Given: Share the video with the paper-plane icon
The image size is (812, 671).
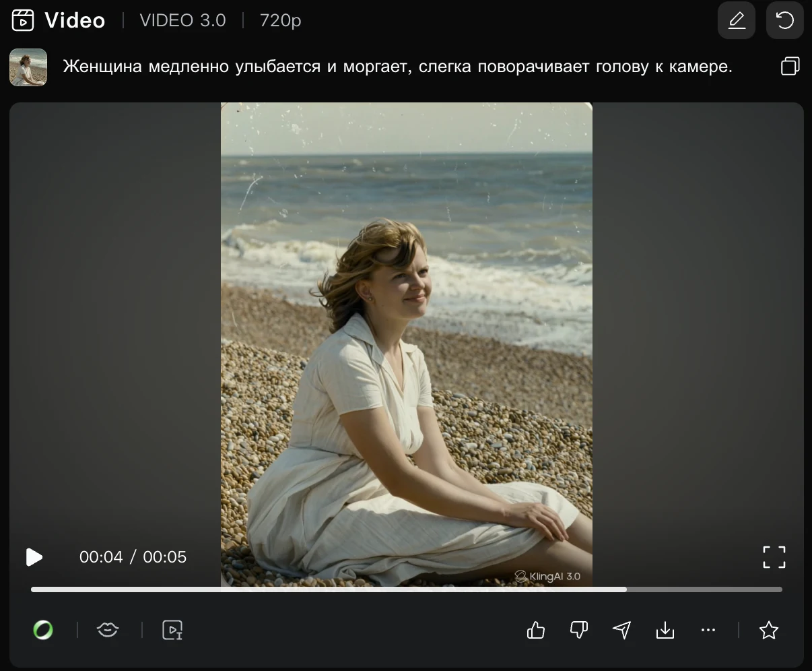Looking at the screenshot, I should coord(622,630).
